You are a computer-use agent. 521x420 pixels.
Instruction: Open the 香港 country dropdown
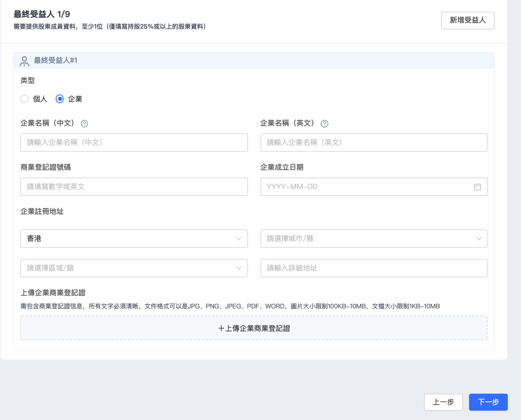[x=134, y=239]
